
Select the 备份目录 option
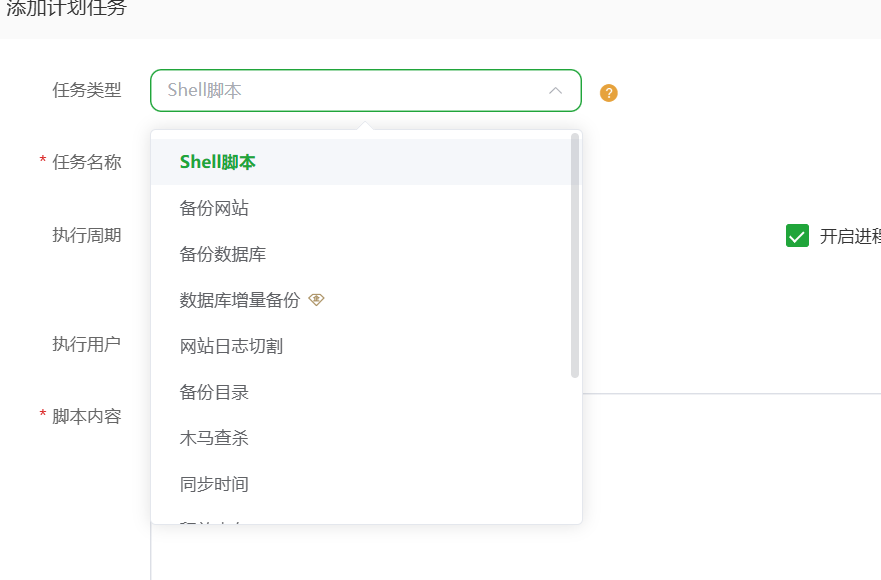[214, 392]
